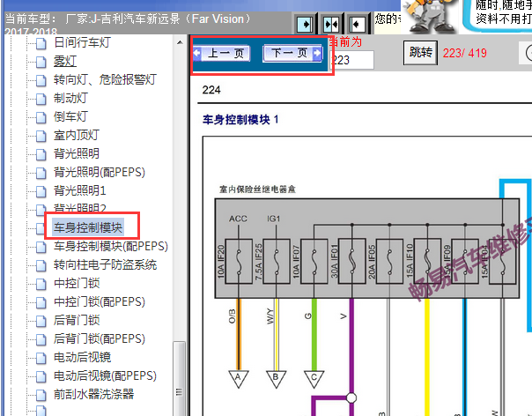Click the 223/ 419 page counter text
532x416 pixels.
[x=465, y=53]
